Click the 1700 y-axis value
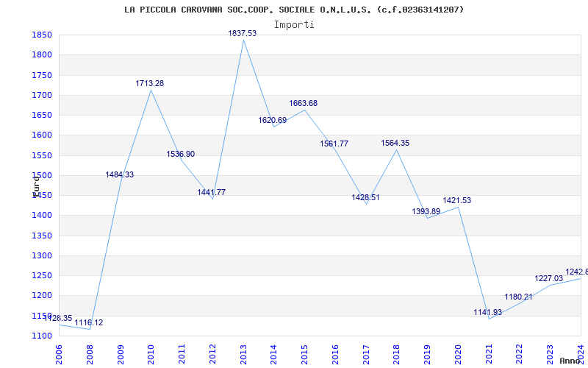Image resolution: width=588 pixels, height=368 pixels. 42,95
